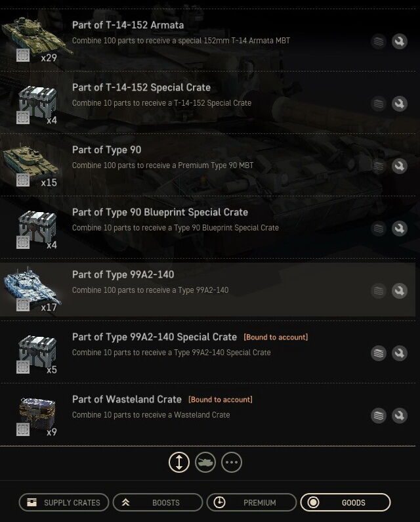Open the Boosts tab

157,502
